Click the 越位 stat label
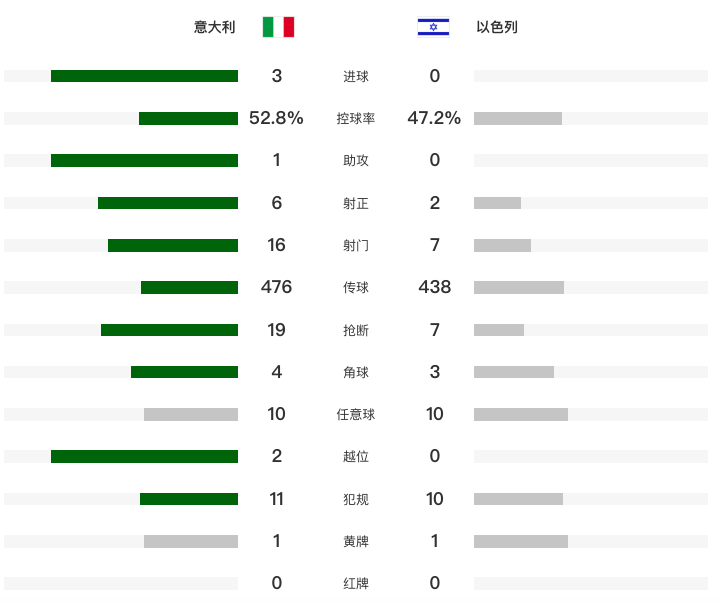This screenshot has width=724, height=603. (x=356, y=456)
